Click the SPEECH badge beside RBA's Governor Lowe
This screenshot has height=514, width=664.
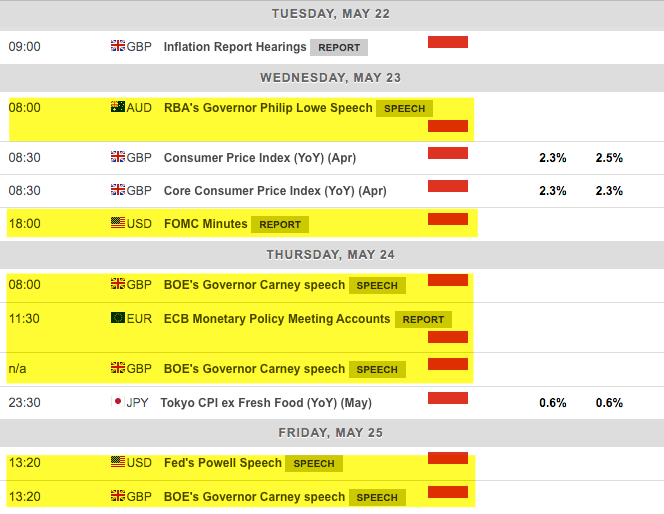pyautogui.click(x=405, y=108)
